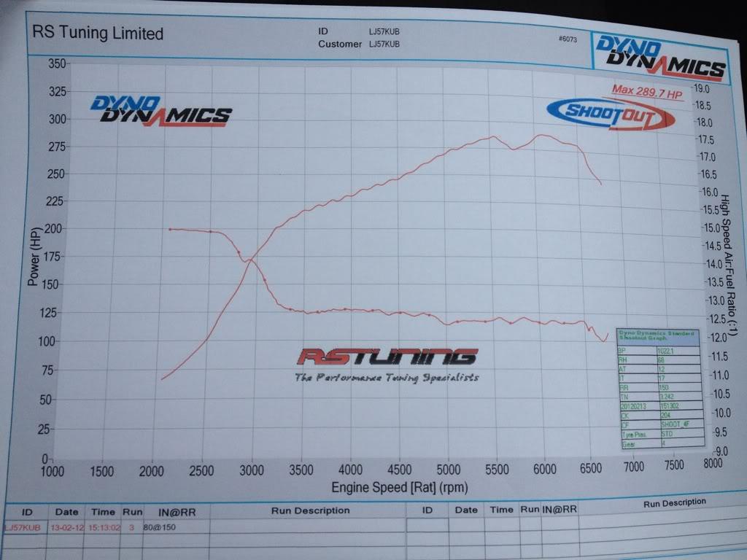Click the air-fuel curve start marker near 2200 rpm
The width and height of the screenshot is (747, 560).
coord(169,229)
